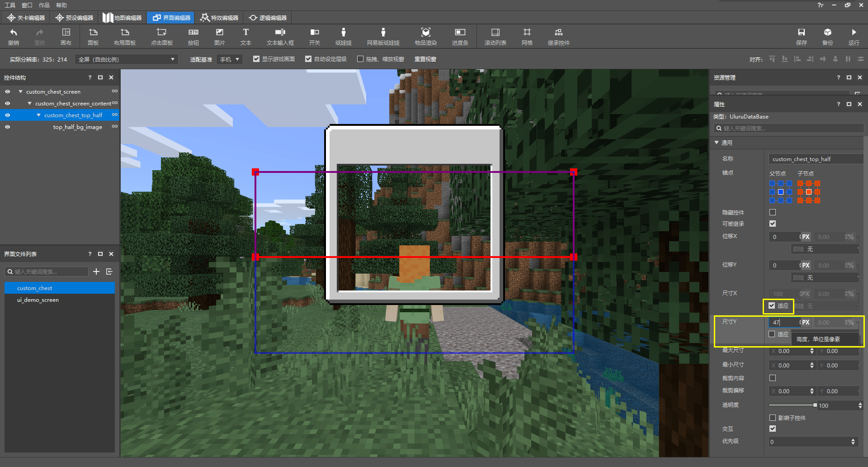Insert a Paper Doll (纸娃娃) control
The width and height of the screenshot is (868, 467).
pos(344,37)
